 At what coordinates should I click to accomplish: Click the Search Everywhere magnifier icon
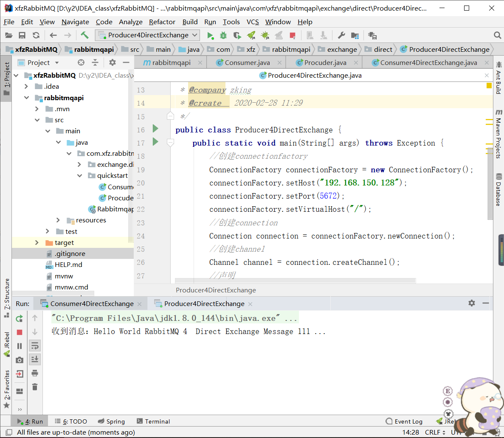coord(497,35)
